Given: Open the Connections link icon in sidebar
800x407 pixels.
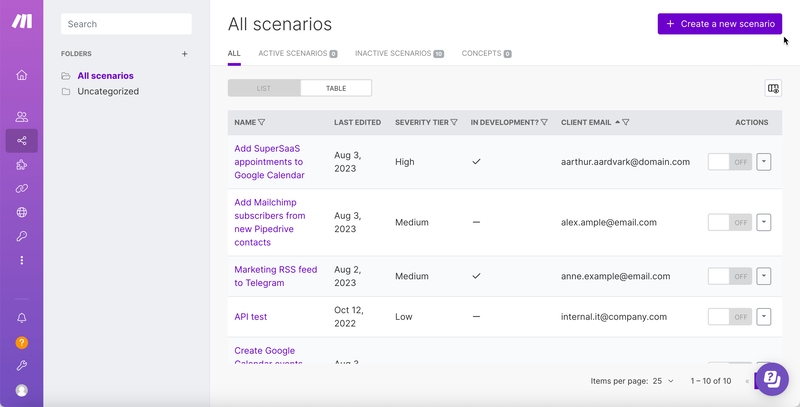Looking at the screenshot, I should point(21,188).
